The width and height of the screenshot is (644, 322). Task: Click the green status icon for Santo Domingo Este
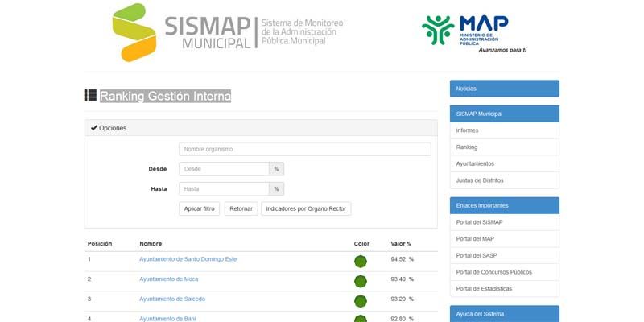[360, 260]
